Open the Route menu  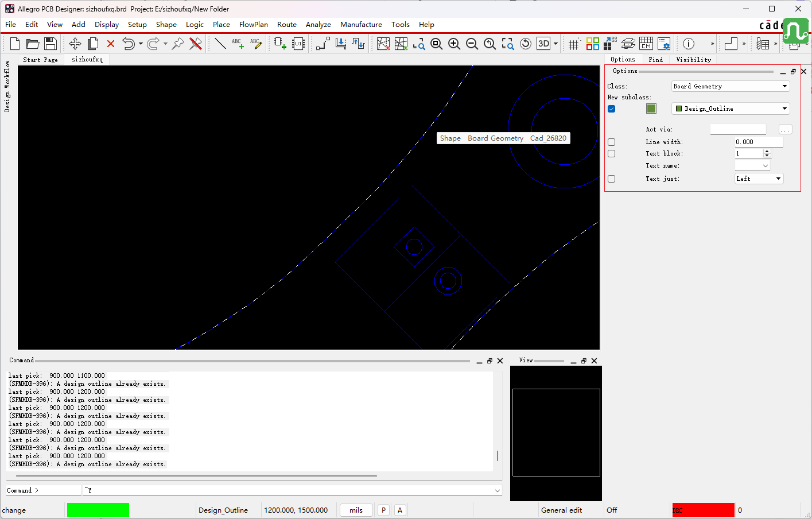(287, 24)
